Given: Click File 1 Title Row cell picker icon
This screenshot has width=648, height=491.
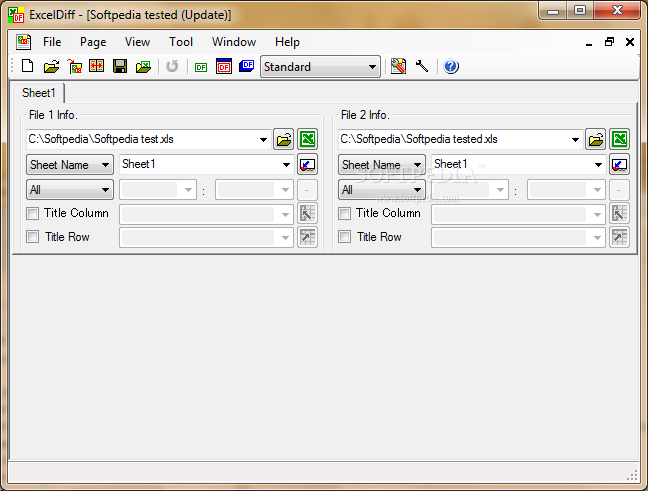Looking at the screenshot, I should tap(307, 237).
